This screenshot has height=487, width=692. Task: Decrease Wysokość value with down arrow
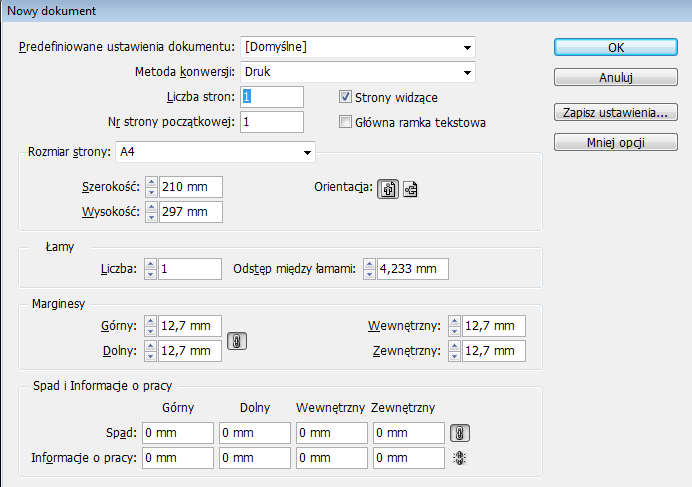tap(152, 217)
